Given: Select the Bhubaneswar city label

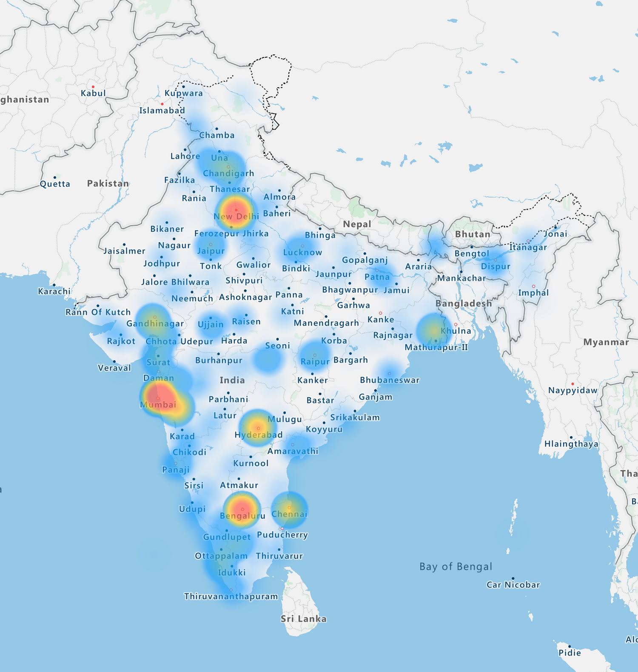Looking at the screenshot, I should point(390,380).
